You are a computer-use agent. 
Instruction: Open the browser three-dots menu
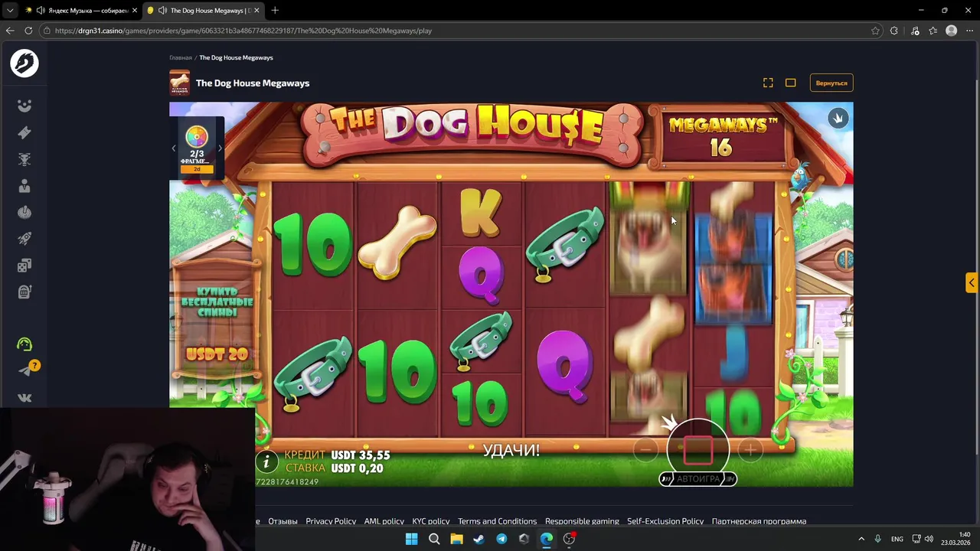969,31
